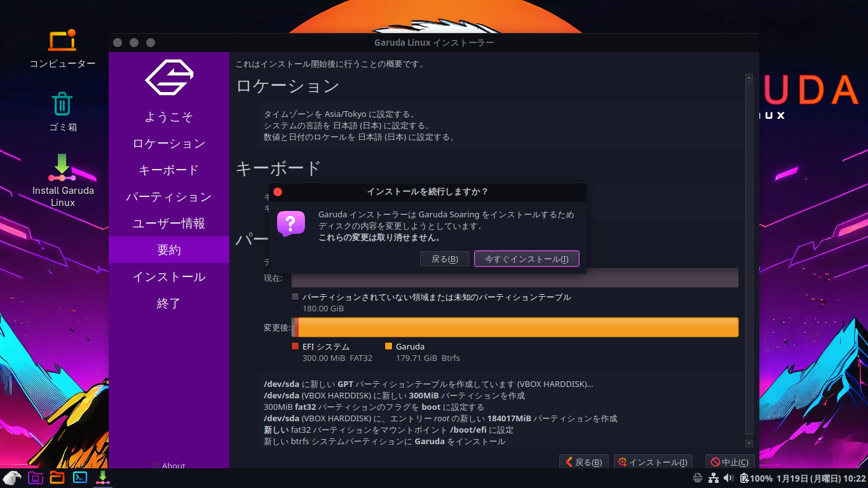Screen dimensions: 868x488
Task: Click the システムの言語を 日本語 (日本) line
Action: pos(348,126)
